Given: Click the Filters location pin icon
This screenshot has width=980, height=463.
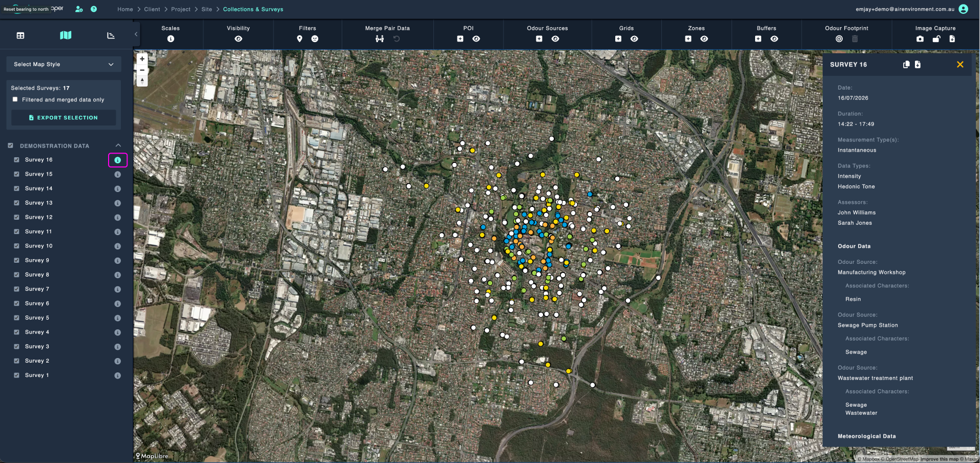Looking at the screenshot, I should pyautogui.click(x=300, y=39).
